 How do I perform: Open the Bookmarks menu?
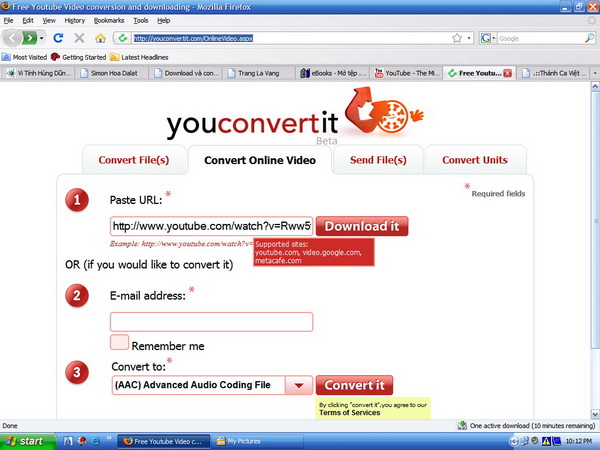109,20
